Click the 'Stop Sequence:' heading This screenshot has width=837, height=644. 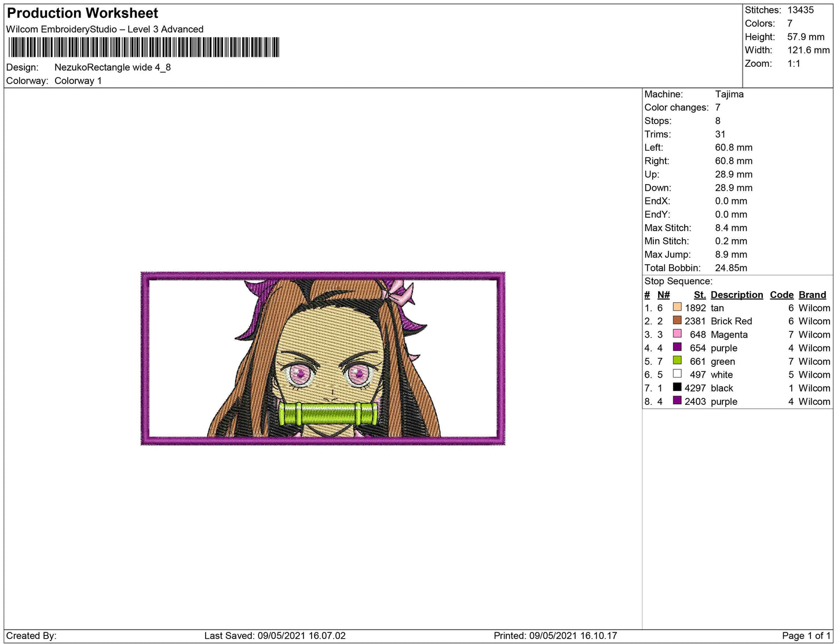(678, 281)
